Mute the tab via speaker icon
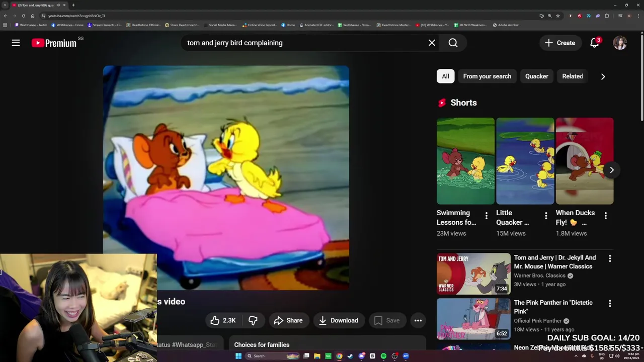The height and width of the screenshot is (362, 644). [58, 5]
